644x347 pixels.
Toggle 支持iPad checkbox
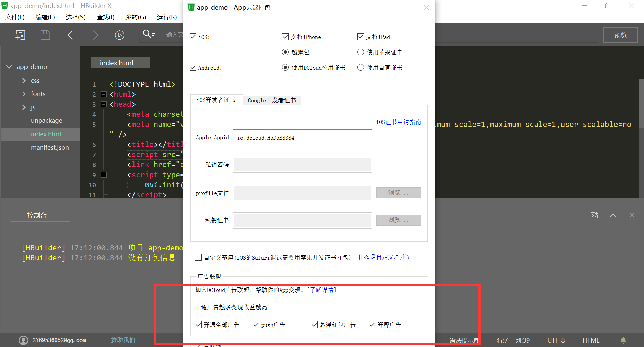(x=361, y=37)
